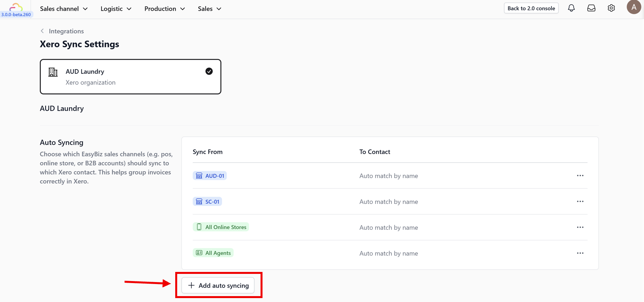Toggle the AUD Laundry selected checkmark
Viewport: 644px width, 302px height.
[x=209, y=71]
